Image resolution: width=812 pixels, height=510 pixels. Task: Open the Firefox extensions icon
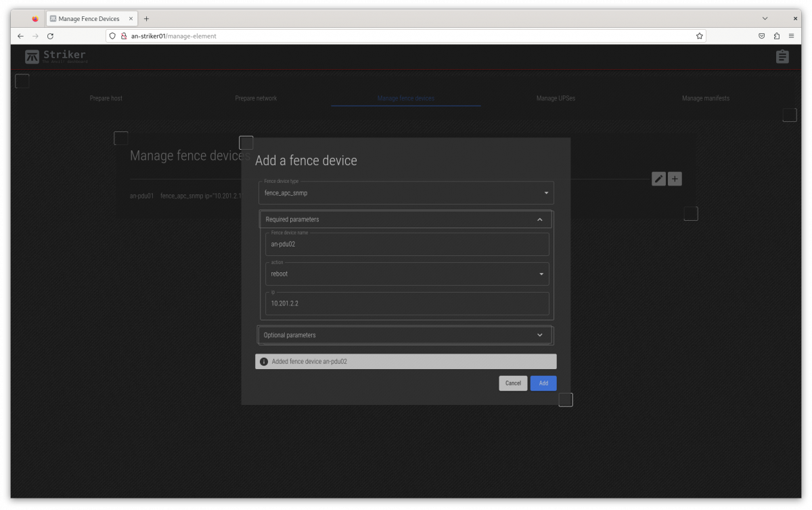pos(777,36)
